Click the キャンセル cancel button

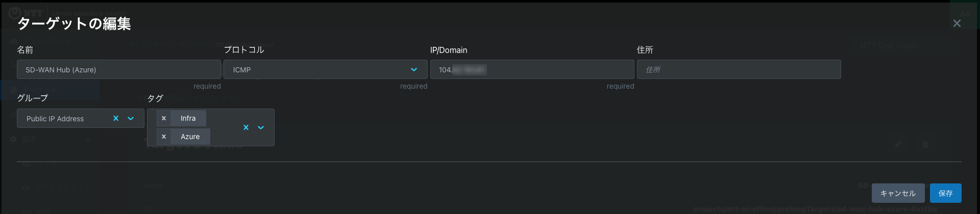(898, 193)
